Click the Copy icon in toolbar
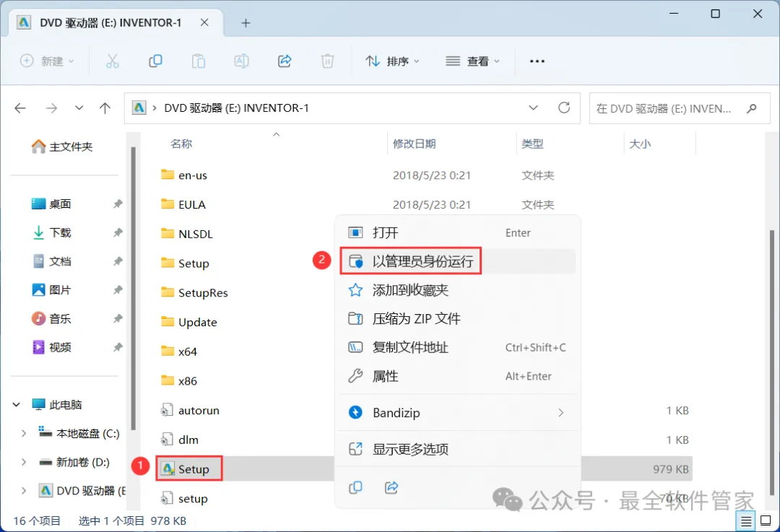The width and height of the screenshot is (780, 532). 155,61
